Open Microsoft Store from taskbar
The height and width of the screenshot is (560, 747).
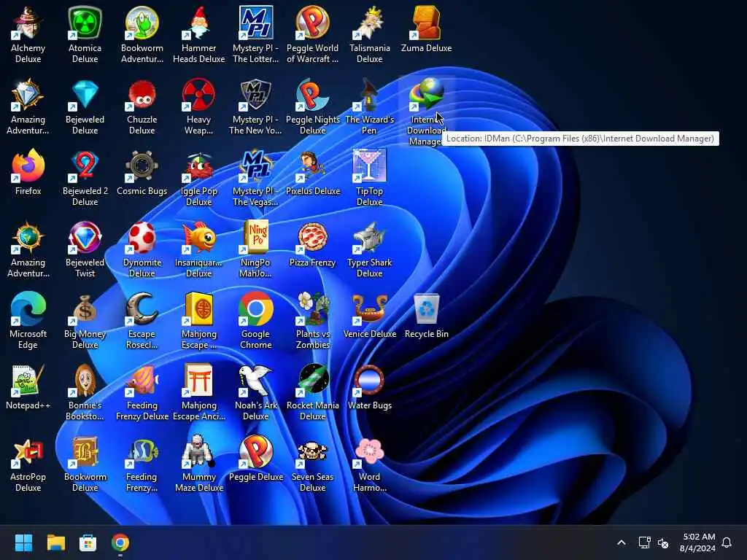[88, 542]
